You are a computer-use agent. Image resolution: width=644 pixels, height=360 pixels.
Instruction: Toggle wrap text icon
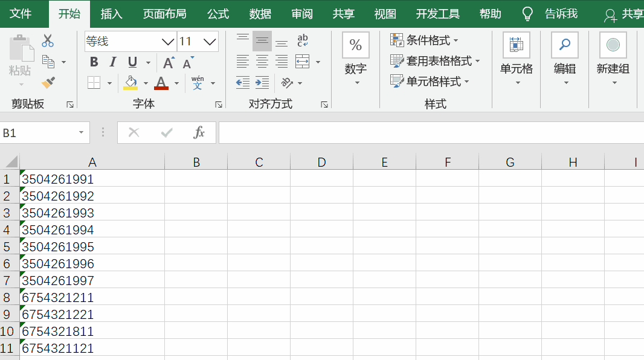(x=303, y=40)
